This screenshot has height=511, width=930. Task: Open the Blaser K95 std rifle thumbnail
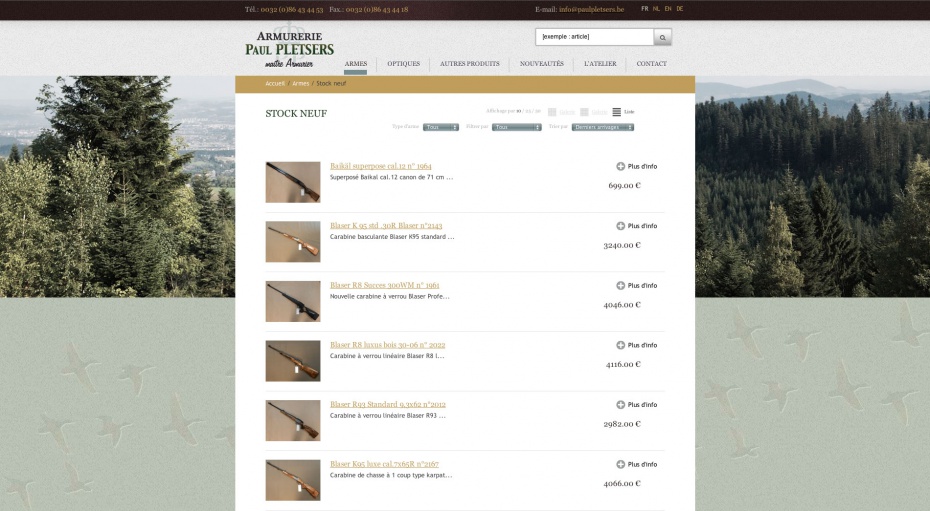point(293,242)
